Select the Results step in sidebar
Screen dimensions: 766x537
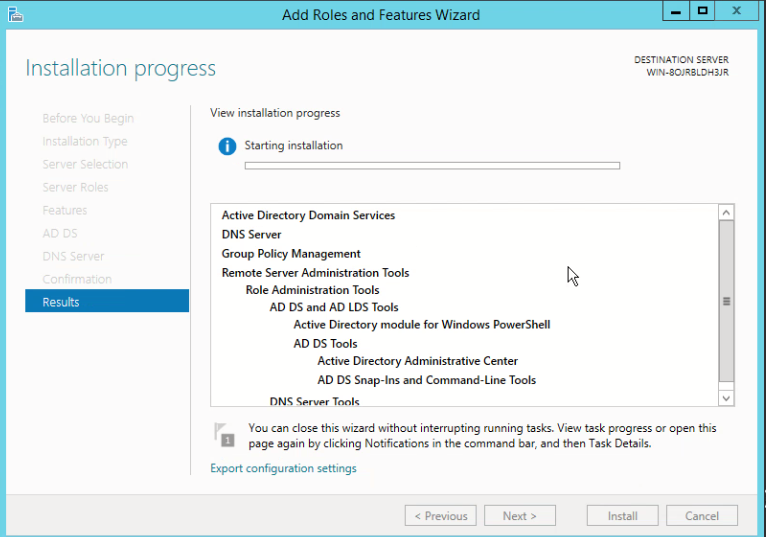[106, 302]
